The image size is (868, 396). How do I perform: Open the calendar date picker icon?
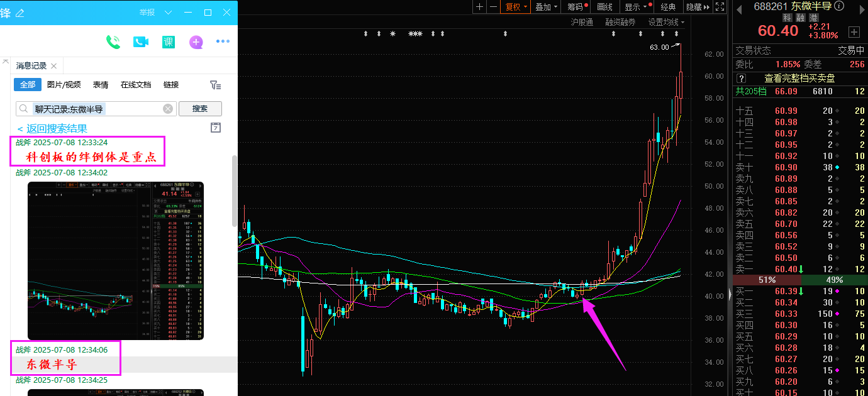click(216, 128)
